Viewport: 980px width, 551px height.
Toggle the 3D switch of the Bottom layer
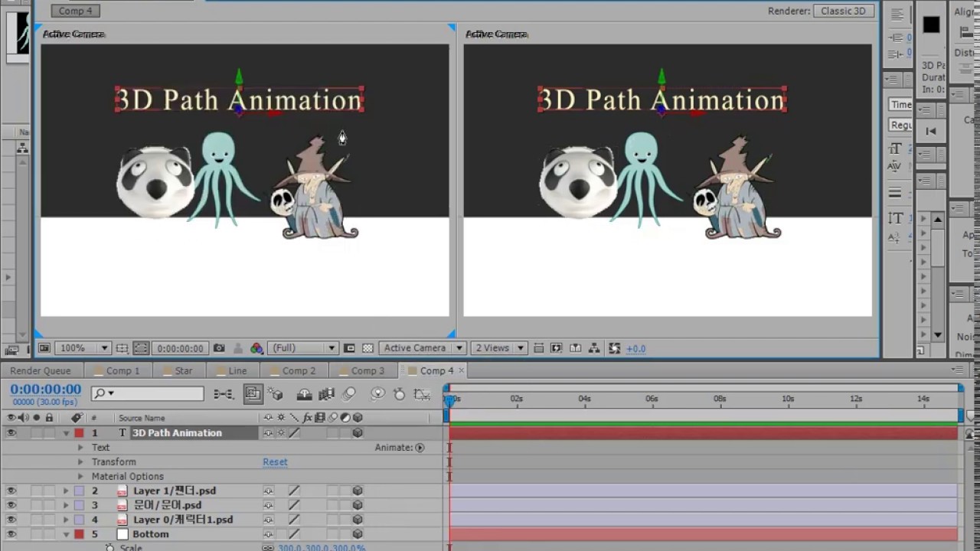[358, 534]
